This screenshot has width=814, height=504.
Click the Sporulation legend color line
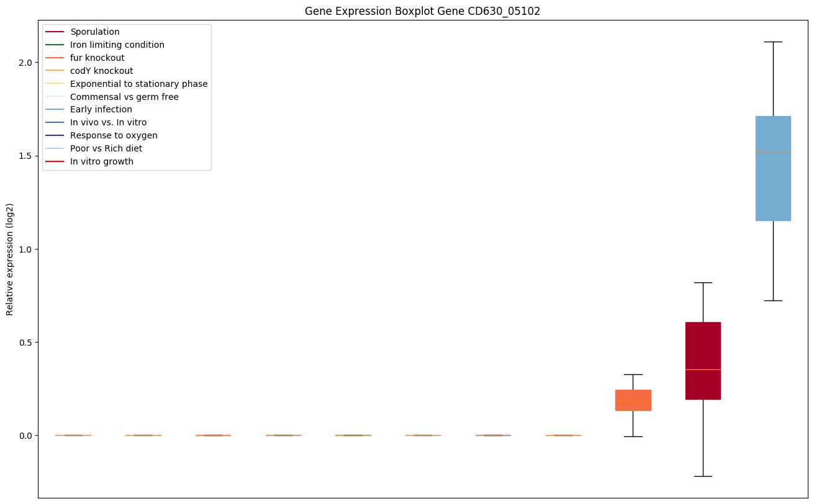[55, 32]
